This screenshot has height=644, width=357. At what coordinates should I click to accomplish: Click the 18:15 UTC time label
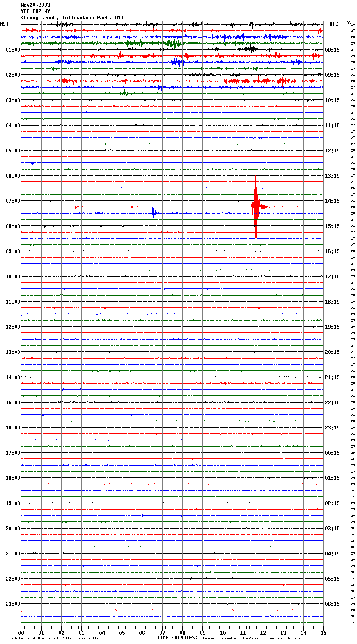pos(332,302)
